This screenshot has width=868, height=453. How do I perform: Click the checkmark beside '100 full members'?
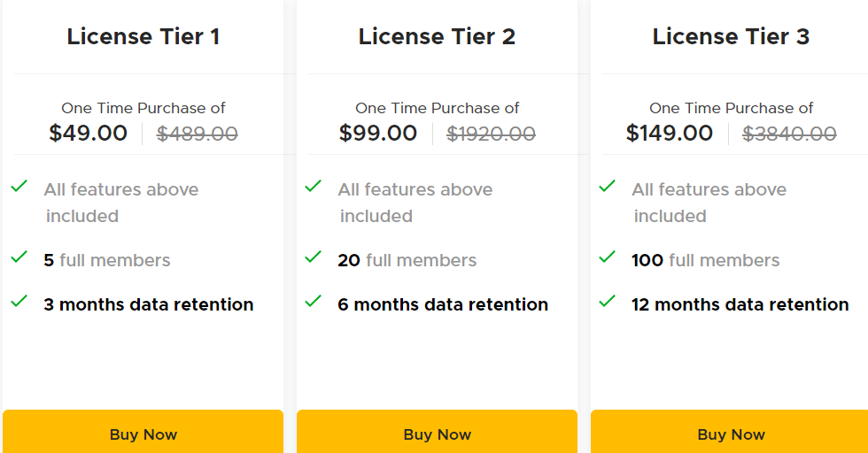[608, 257]
